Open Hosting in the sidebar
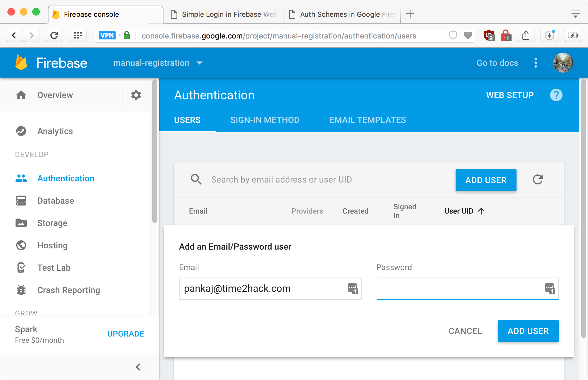 click(52, 245)
